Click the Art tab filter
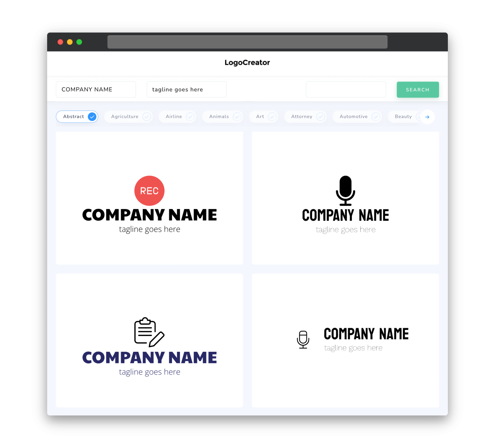Image resolution: width=495 pixels, height=448 pixels. click(263, 117)
